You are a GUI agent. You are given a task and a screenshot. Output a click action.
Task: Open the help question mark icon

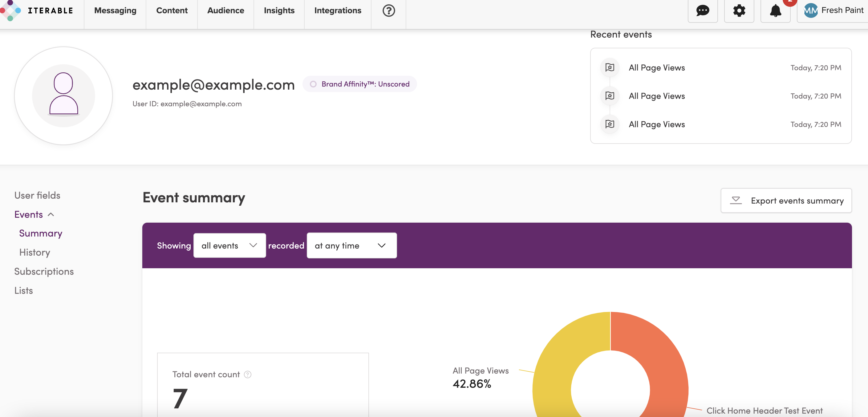coord(388,11)
